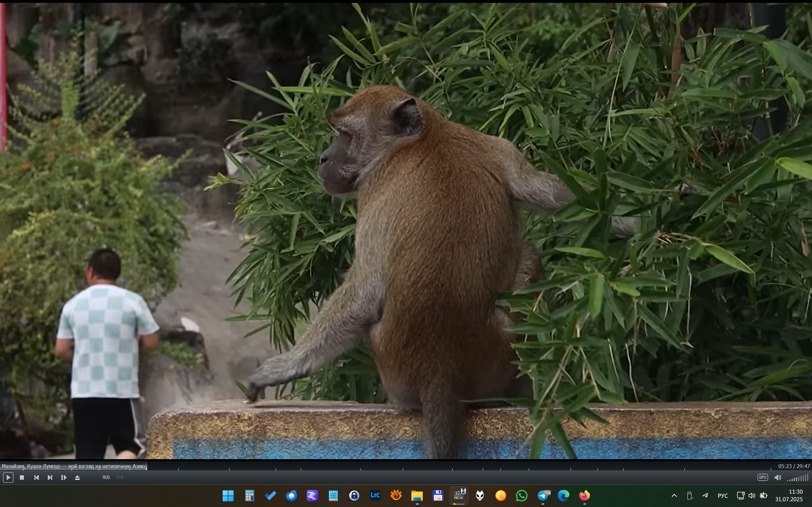Mute audio using player speaker icon
The height and width of the screenshot is (507, 812).
(x=777, y=478)
